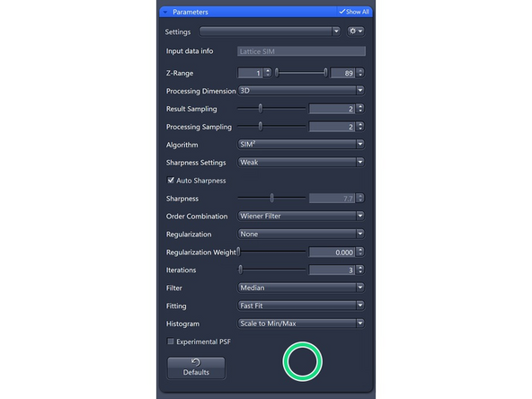Click the Z-Range start stepper arrows

click(268, 73)
